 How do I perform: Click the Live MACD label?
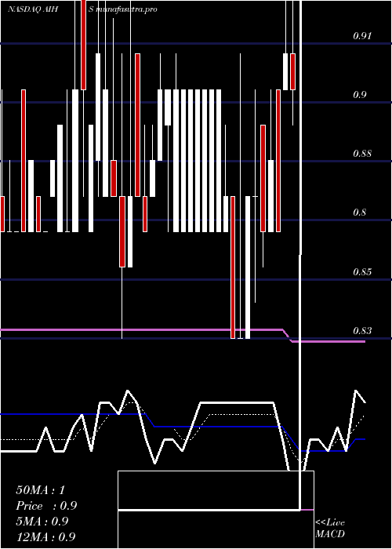tap(330, 529)
